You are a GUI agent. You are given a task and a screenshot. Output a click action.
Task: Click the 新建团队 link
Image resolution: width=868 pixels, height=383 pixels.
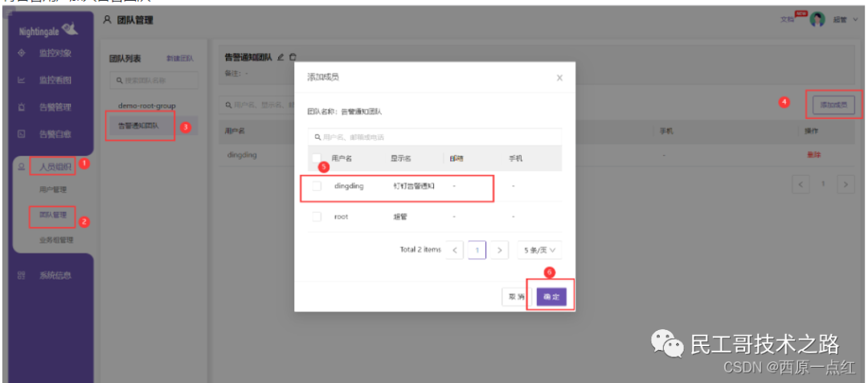[x=180, y=59]
